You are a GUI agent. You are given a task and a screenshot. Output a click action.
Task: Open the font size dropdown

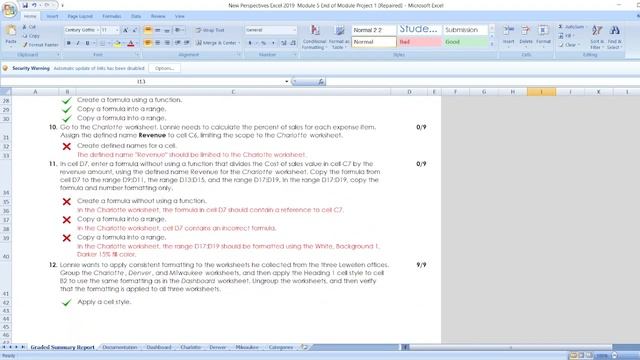[x=117, y=30]
